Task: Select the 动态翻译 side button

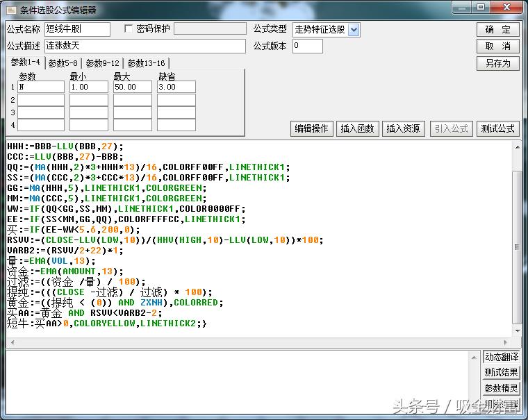Action: (502, 357)
